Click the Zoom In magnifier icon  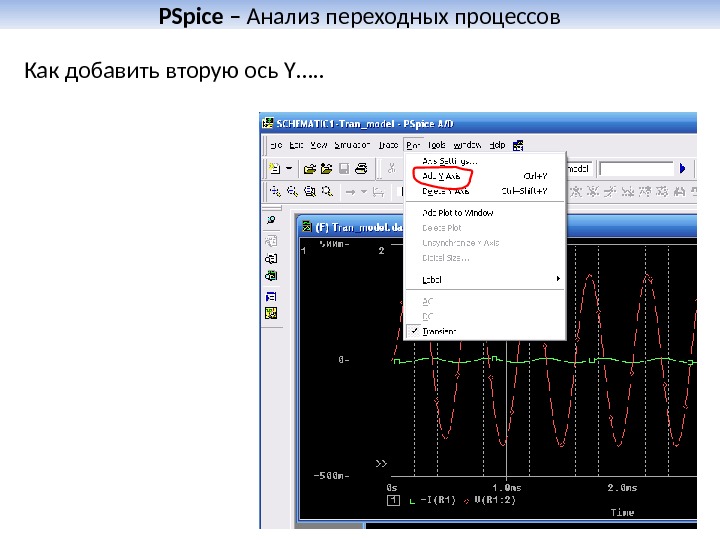point(275,191)
